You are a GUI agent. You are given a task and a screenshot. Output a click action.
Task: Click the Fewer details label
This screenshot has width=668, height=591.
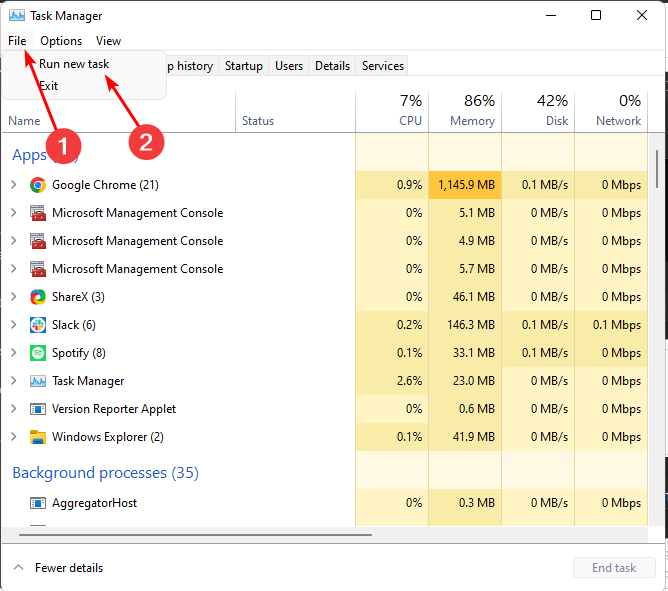pyautogui.click(x=69, y=568)
